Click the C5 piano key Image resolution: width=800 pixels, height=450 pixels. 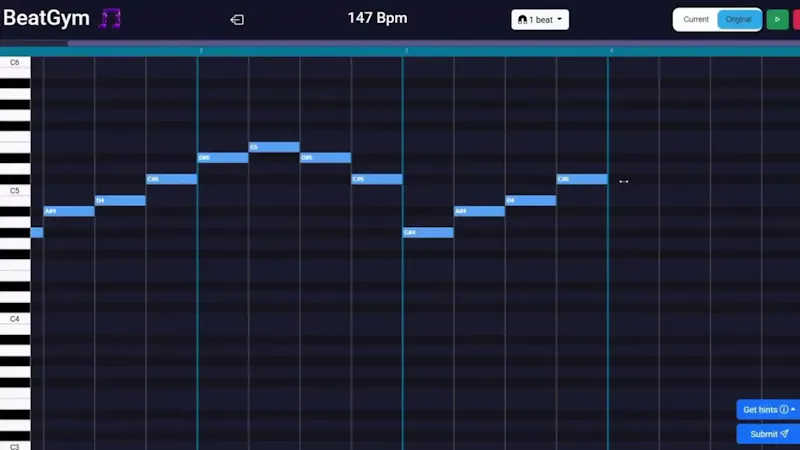pos(15,190)
